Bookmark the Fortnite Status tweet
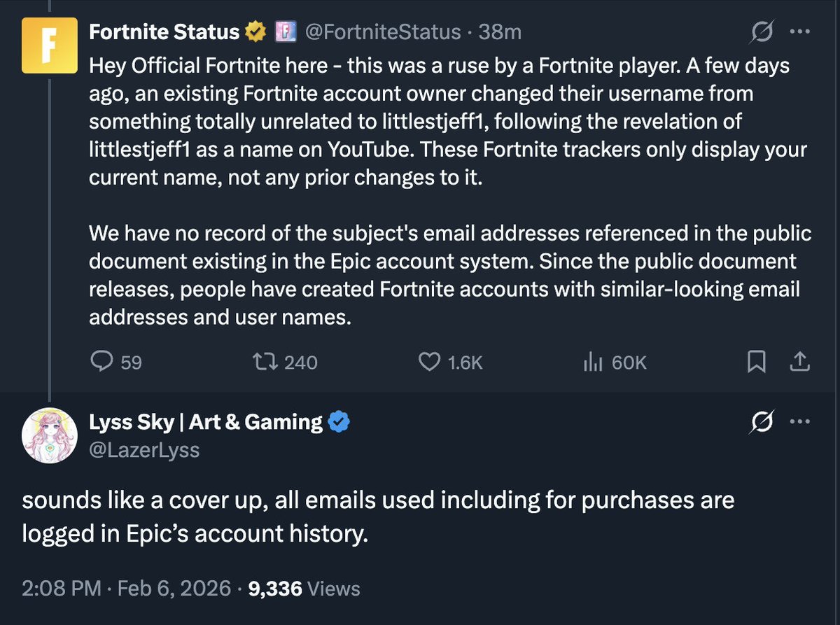 pos(756,361)
